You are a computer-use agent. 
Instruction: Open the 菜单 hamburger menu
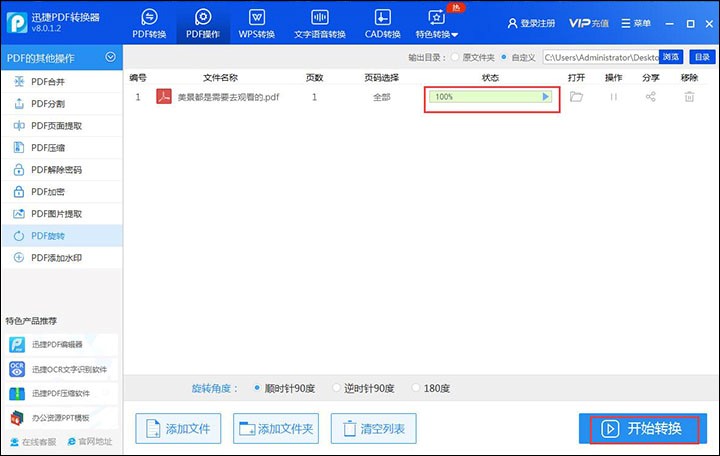click(636, 23)
